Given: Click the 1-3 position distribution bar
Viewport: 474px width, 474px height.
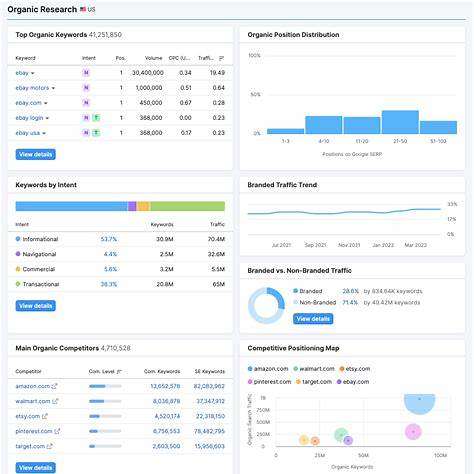Looking at the screenshot, I should (285, 131).
